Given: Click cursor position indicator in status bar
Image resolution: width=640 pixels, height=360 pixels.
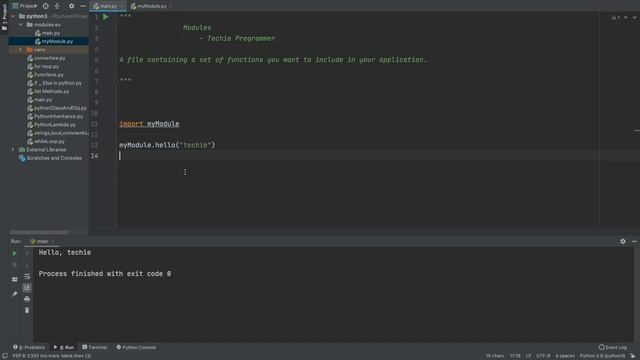Looking at the screenshot, I should [515, 356].
